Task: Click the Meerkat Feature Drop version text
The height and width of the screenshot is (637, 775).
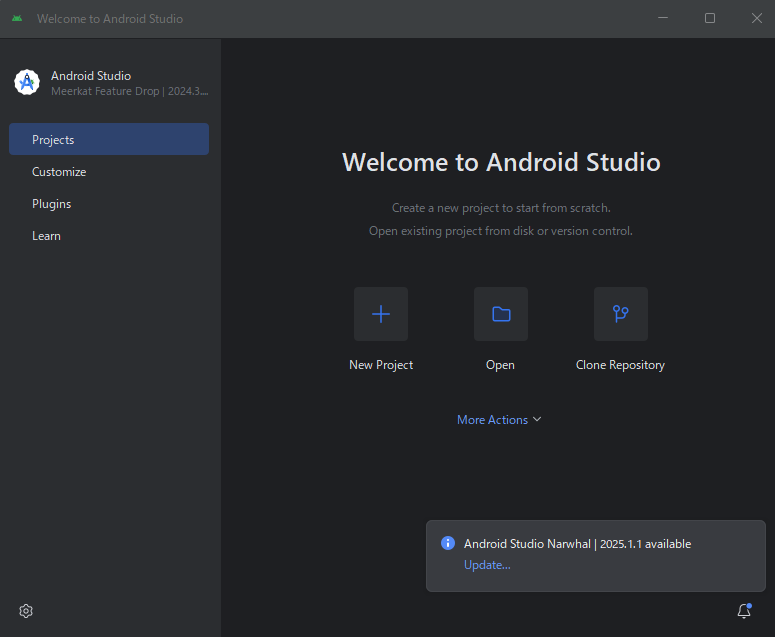Action: (x=129, y=91)
